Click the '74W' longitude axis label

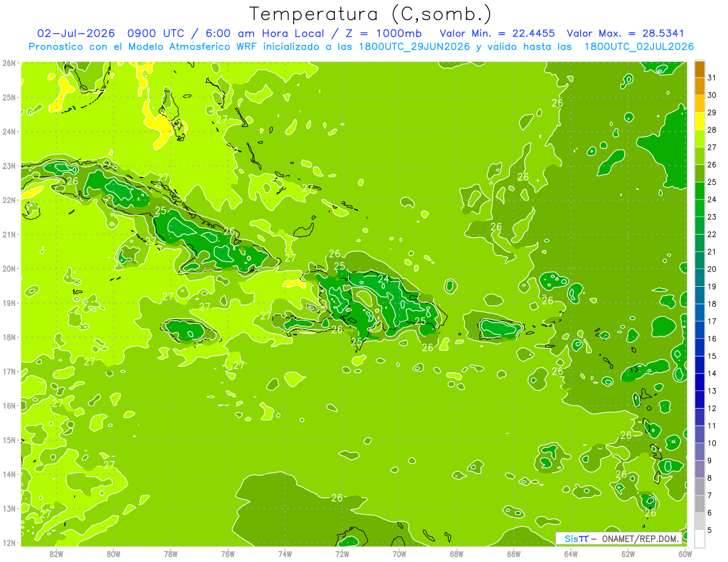point(285,554)
